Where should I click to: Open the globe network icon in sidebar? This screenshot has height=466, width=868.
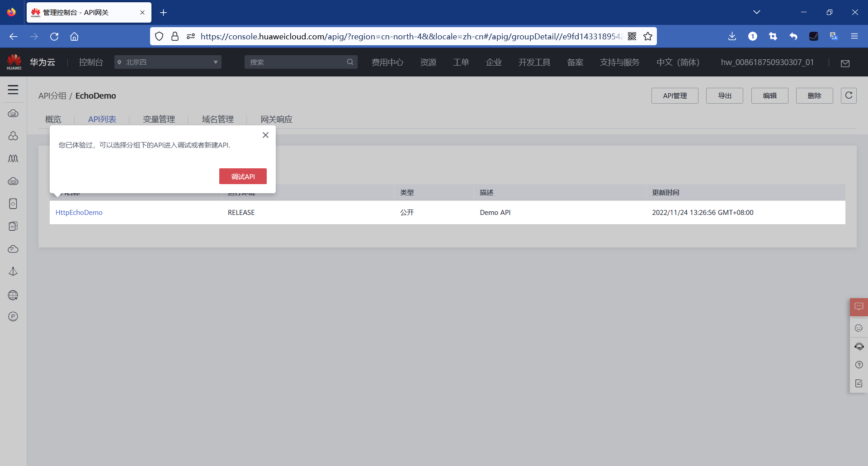point(13,295)
